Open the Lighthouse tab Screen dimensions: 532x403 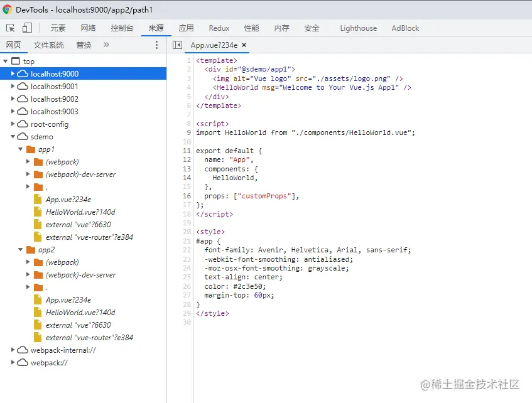(358, 28)
